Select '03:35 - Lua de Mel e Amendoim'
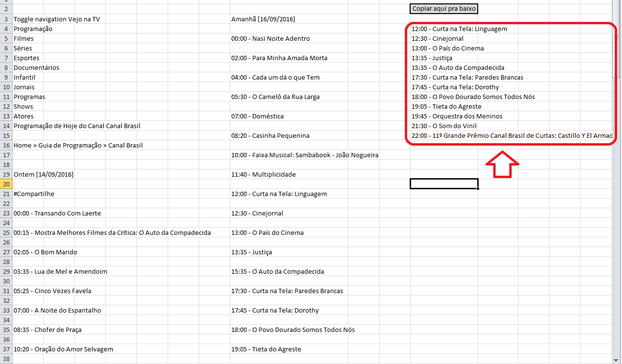This screenshot has width=622, height=364. (x=61, y=271)
